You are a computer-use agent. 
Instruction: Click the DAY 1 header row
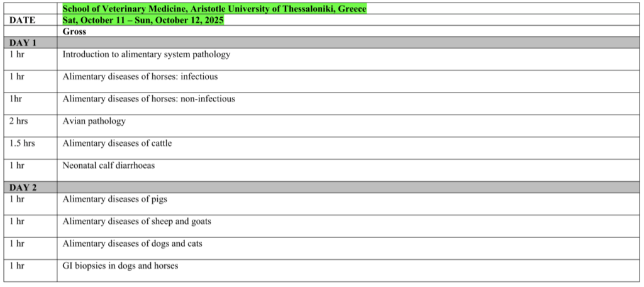point(321,42)
